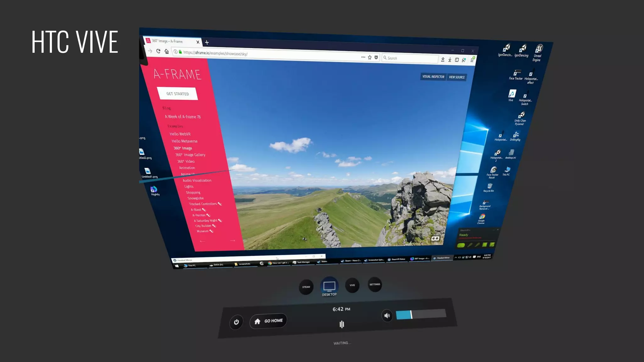644x362 pixels.
Task: Open VISUAL INSPECTOR
Action: click(x=433, y=77)
